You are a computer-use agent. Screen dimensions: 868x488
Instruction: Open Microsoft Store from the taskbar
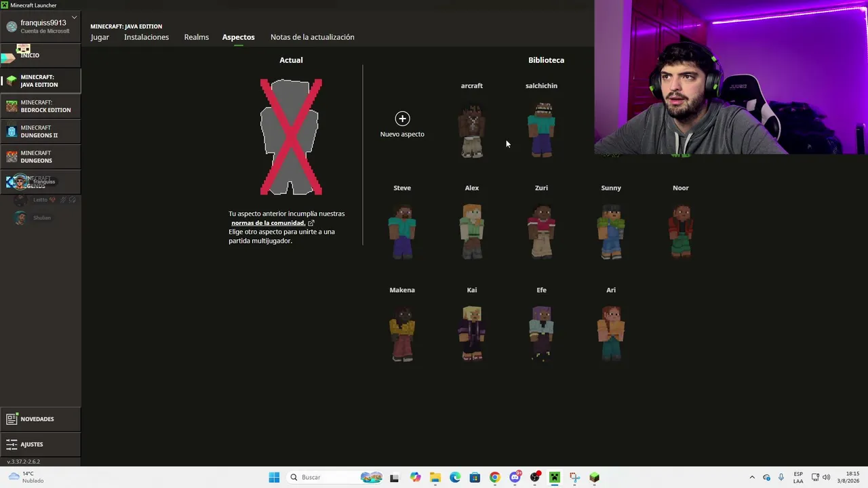475,477
